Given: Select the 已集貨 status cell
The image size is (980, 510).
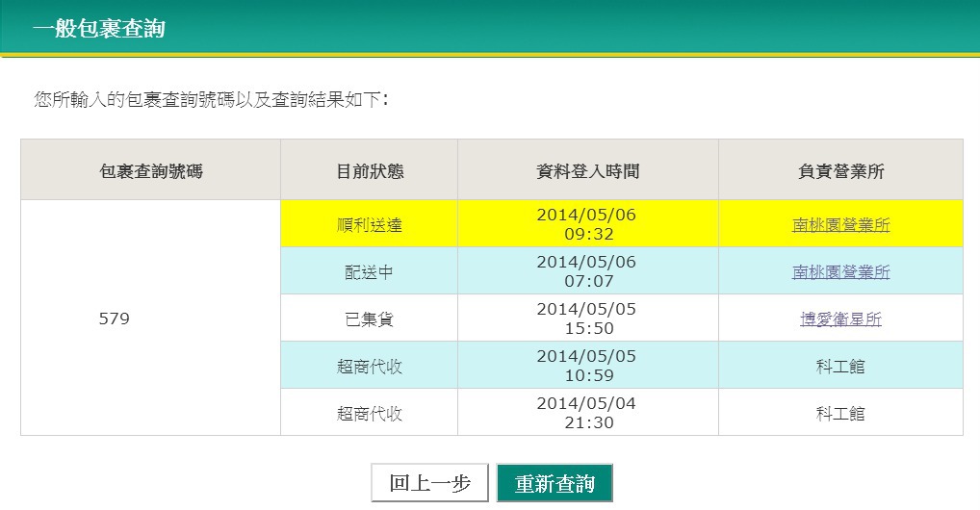Looking at the screenshot, I should coord(369,318).
